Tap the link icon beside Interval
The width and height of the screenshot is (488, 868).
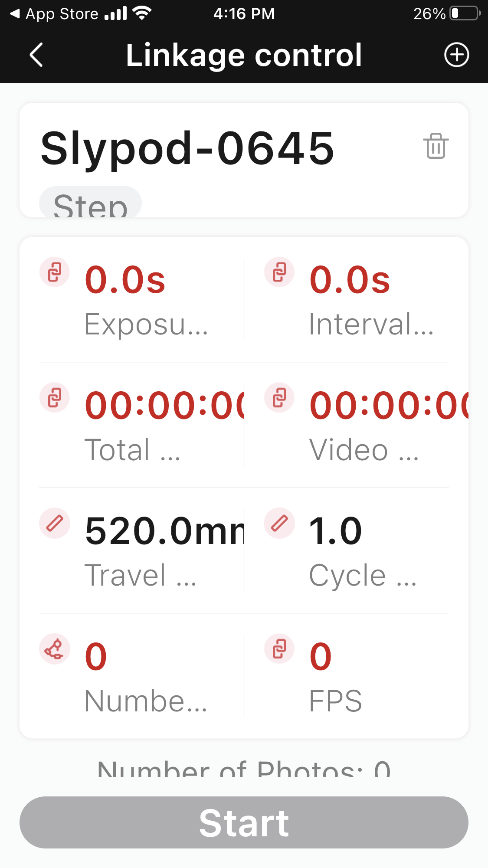pyautogui.click(x=279, y=272)
